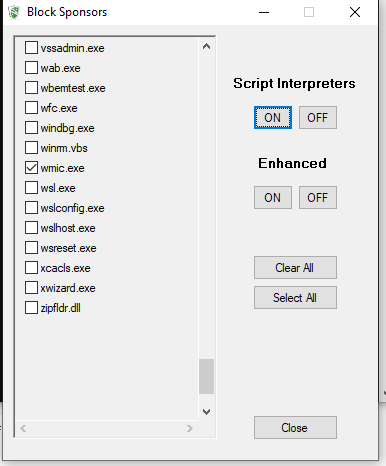The width and height of the screenshot is (386, 466).
Task: Close the Block Sponsors window via X
Action: pos(355,12)
